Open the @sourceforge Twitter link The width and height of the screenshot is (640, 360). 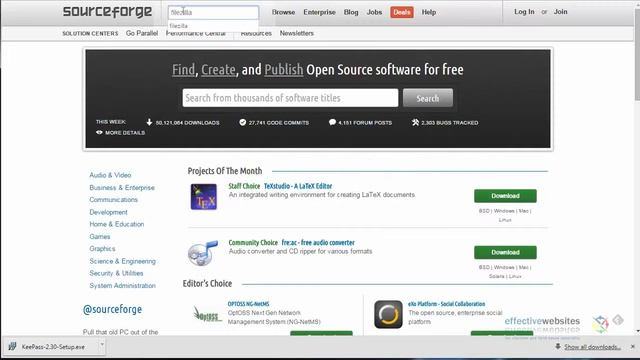point(112,309)
